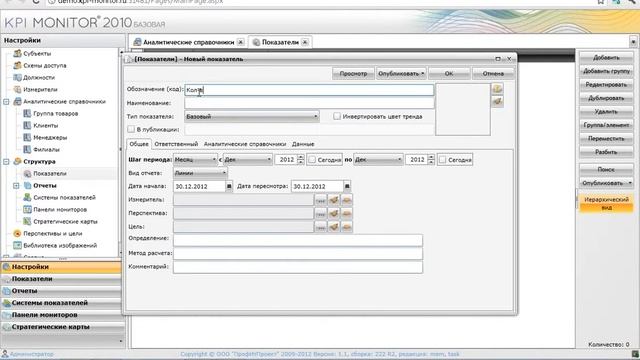The image size is (640, 360).
Task: Click the Филиалы dictionary icon
Action: tap(27, 149)
